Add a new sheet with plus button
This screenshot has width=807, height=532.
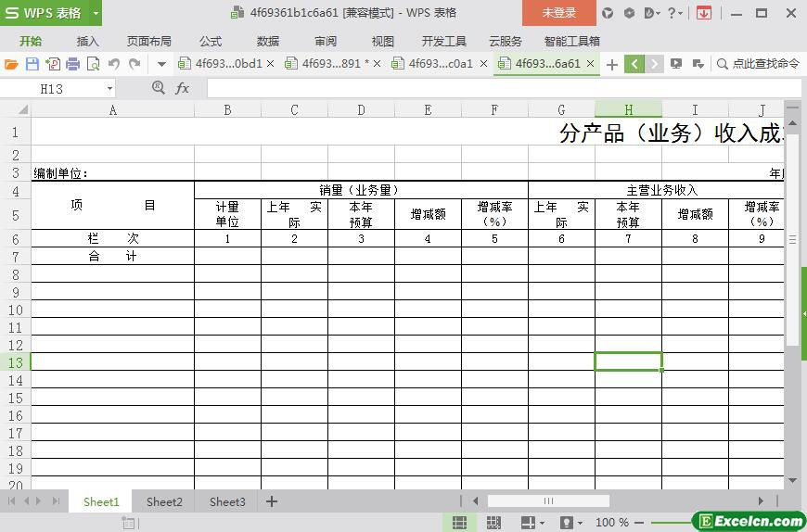272,501
